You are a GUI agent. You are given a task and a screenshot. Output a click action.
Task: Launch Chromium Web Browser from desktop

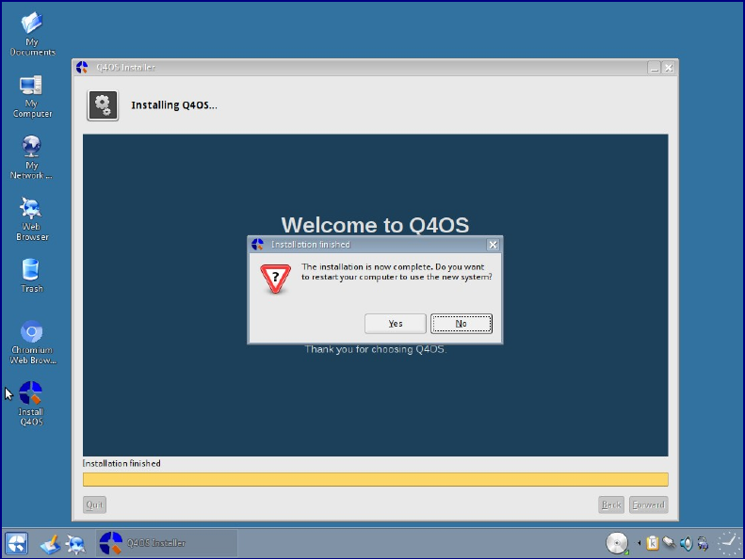[x=32, y=343]
